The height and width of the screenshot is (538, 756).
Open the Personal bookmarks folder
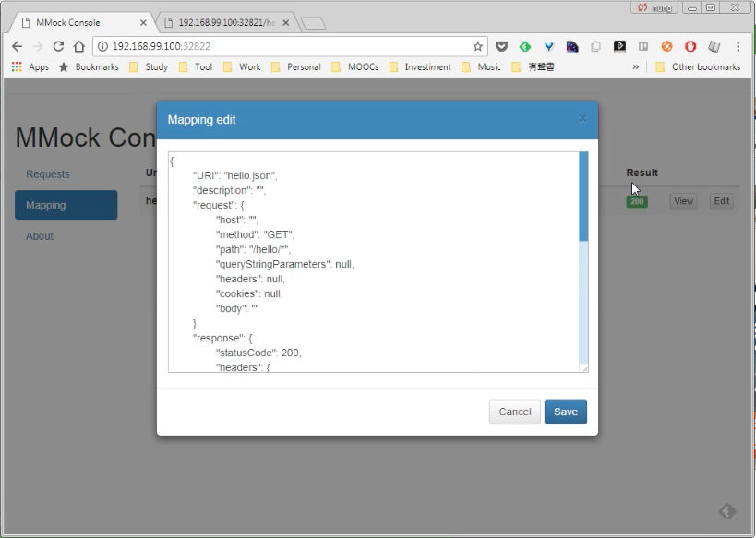(x=296, y=66)
